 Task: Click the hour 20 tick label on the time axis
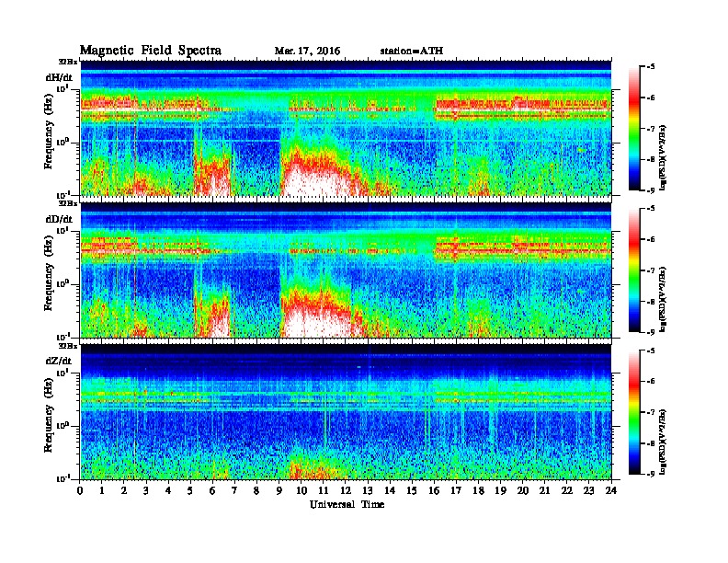(x=523, y=491)
